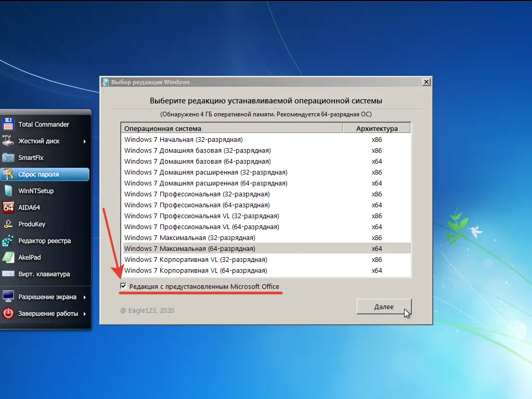Select ProduKey menu label

(32, 224)
